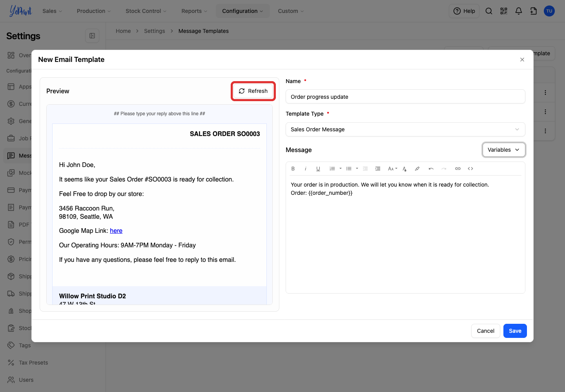
Task: Switch editor to HTML code view
Action: (470, 169)
